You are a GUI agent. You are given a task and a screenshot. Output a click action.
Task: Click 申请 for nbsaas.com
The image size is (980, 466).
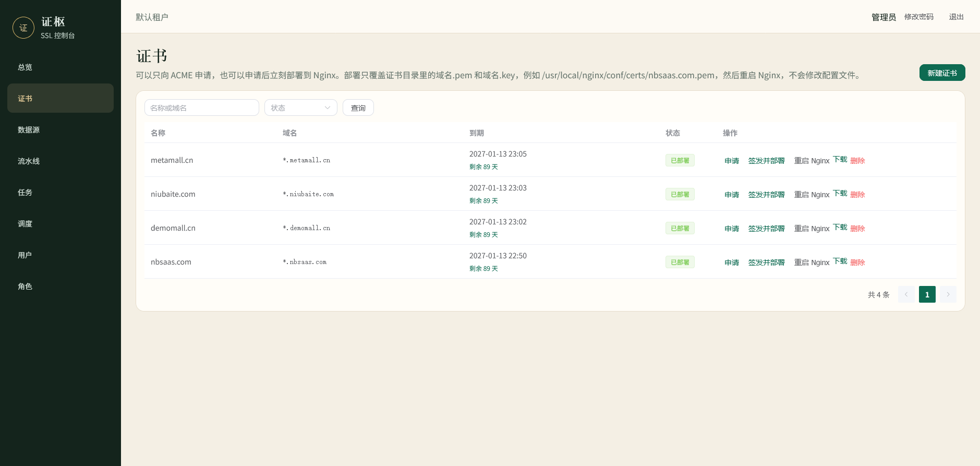tap(732, 262)
